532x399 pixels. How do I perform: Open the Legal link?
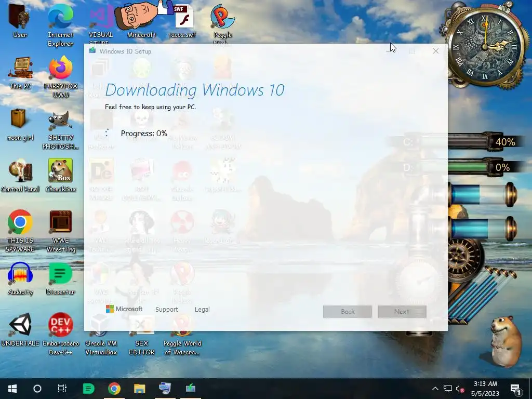point(202,310)
